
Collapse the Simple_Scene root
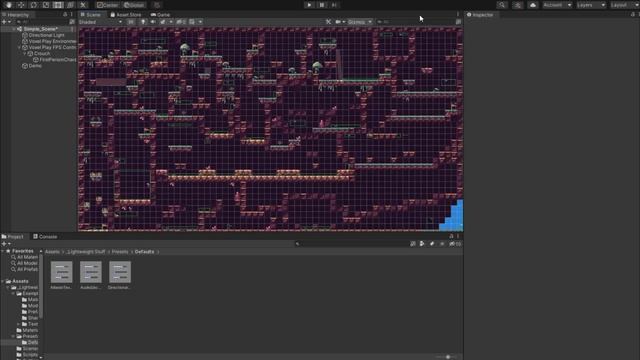[x=14, y=29]
